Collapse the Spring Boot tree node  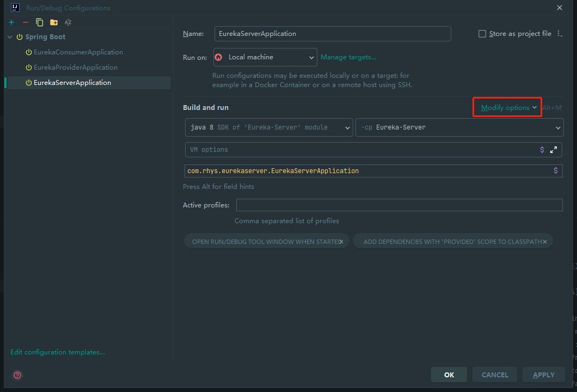pyautogui.click(x=10, y=37)
